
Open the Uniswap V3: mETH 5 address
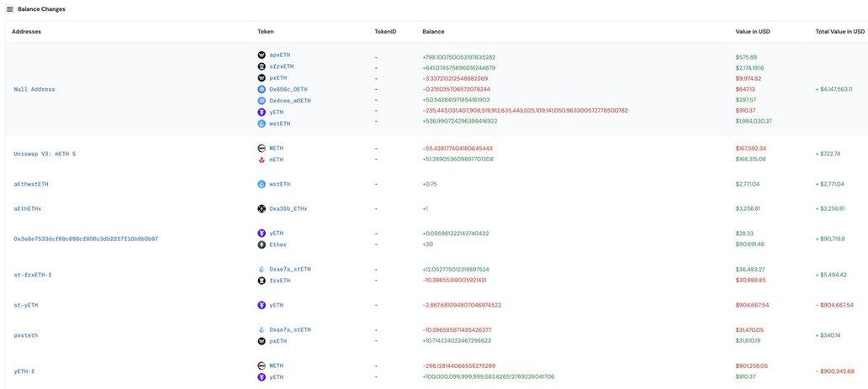tap(45, 154)
